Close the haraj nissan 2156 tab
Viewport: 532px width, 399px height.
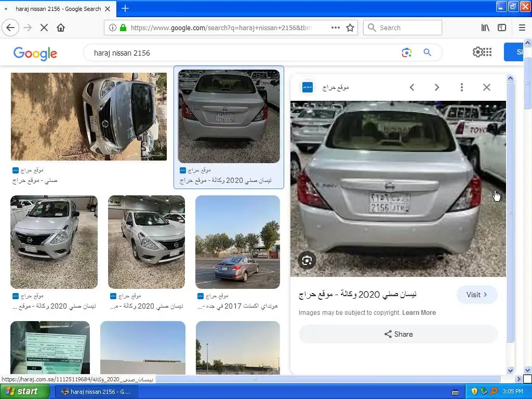(x=108, y=9)
